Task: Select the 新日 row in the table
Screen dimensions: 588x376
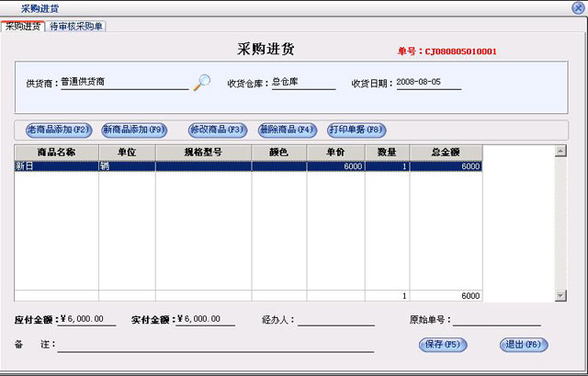Action: 55,166
